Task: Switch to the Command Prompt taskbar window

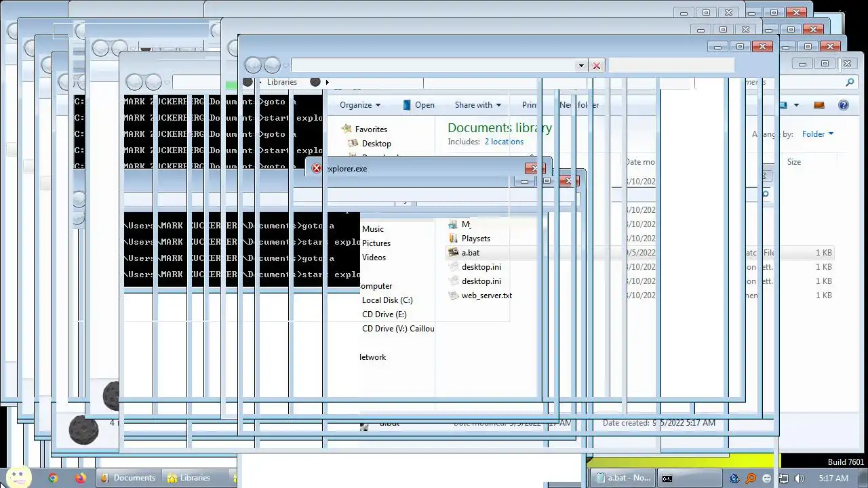Action: [689, 478]
